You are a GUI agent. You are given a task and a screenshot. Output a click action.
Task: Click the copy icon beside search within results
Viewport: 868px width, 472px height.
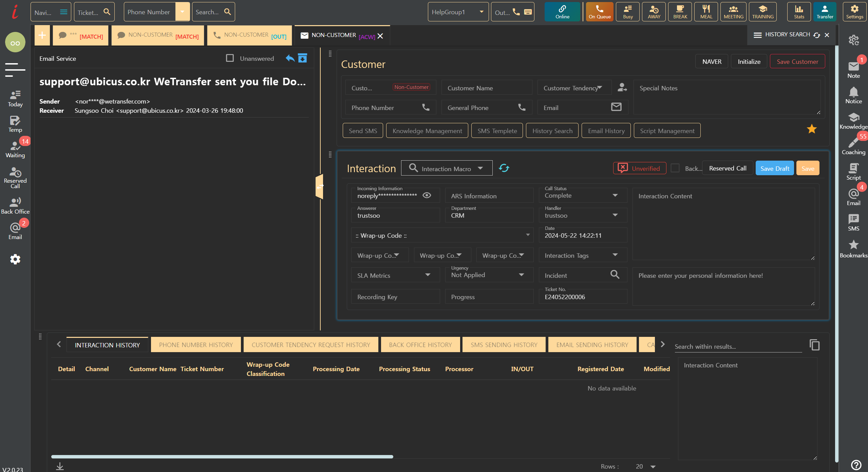click(x=814, y=345)
